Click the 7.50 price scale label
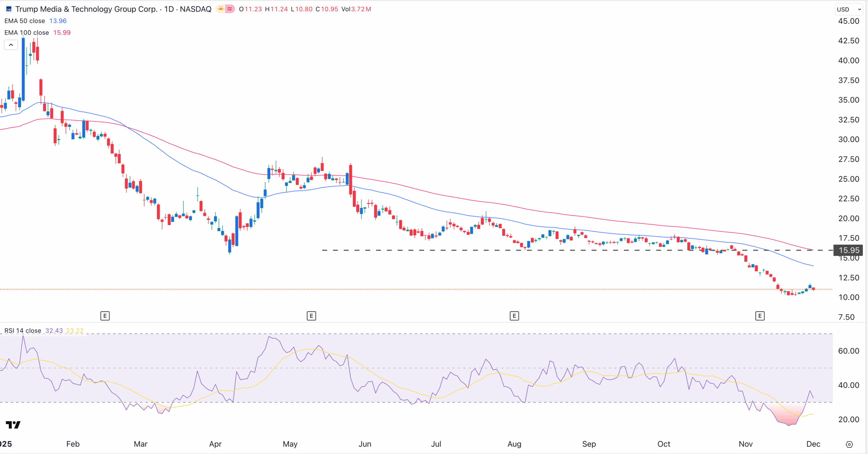 (846, 317)
